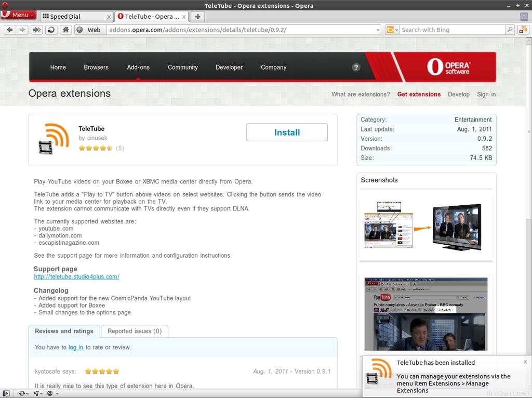Image resolution: width=532 pixels, height=398 pixels.
Task: Expand the address bar history dropdown
Action: [378, 30]
